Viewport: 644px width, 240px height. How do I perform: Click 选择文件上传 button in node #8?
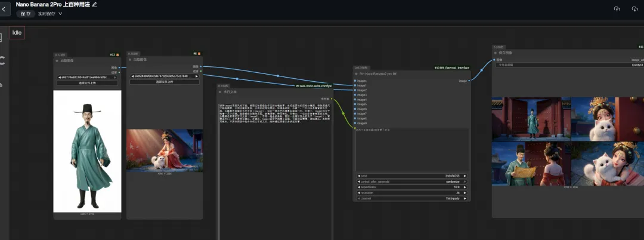(x=165, y=82)
